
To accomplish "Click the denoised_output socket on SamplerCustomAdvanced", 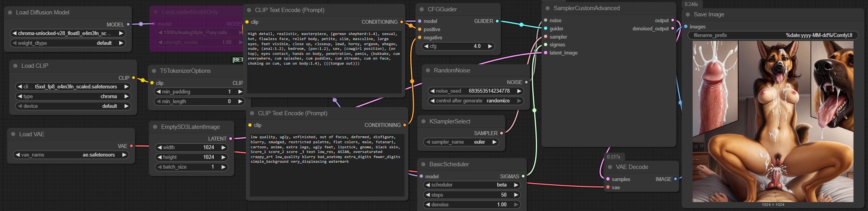I will click(x=673, y=28).
